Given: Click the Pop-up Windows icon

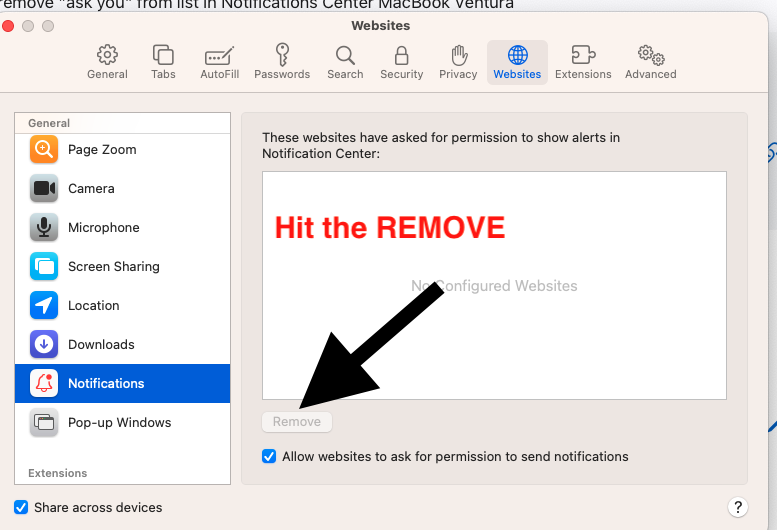Looking at the screenshot, I should 44,423.
